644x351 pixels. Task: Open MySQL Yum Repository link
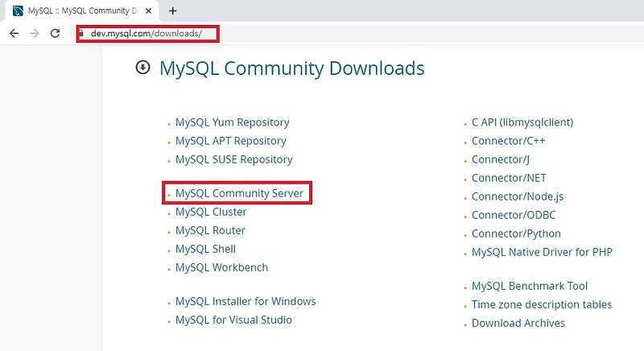pyautogui.click(x=233, y=122)
